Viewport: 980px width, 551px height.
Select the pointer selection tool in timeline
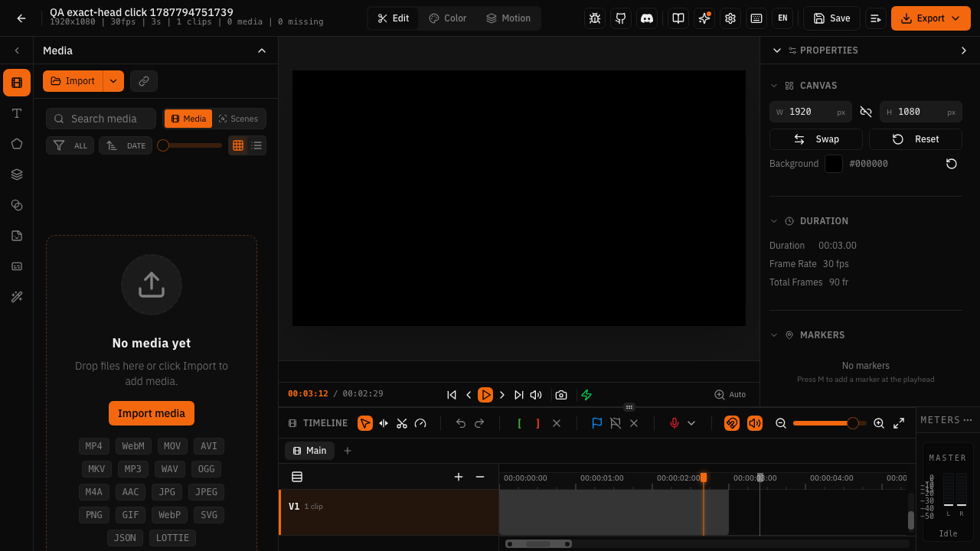[365, 423]
